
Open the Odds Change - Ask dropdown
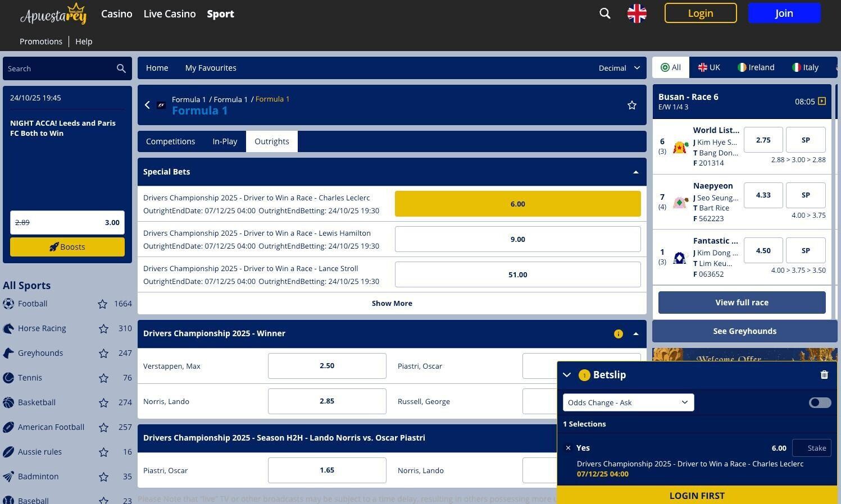point(628,402)
